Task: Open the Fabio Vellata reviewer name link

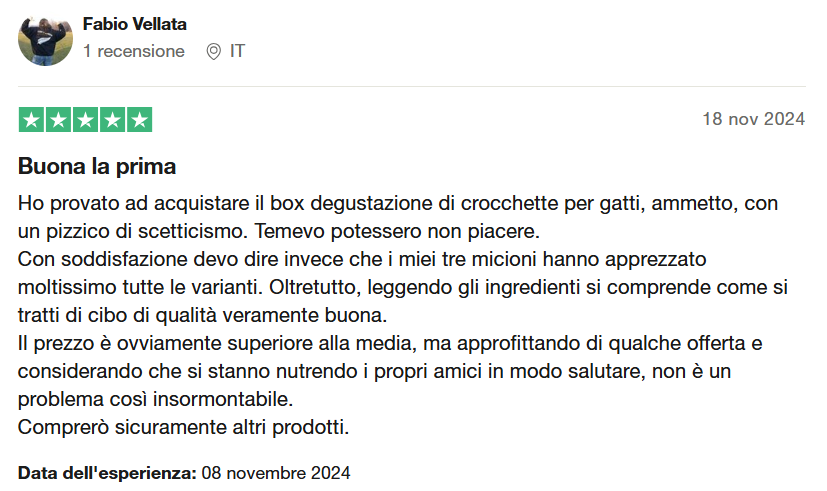Action: 134,24
